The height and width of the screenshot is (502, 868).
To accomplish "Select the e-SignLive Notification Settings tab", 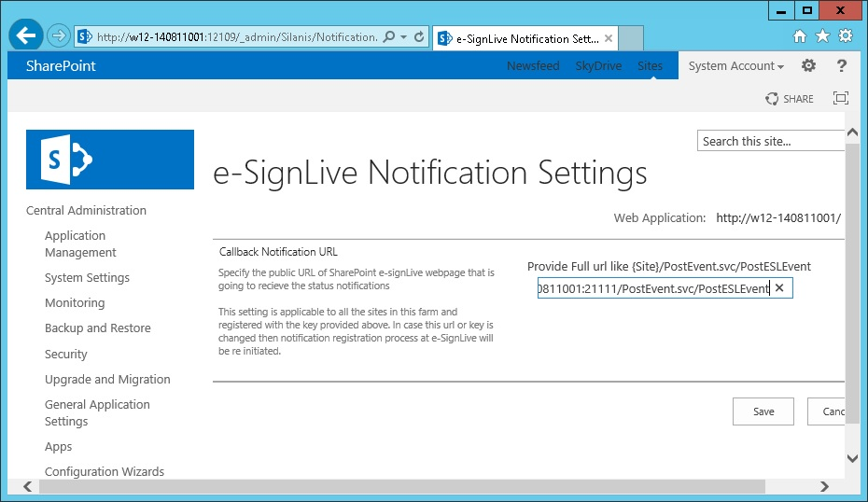I will pos(526,38).
